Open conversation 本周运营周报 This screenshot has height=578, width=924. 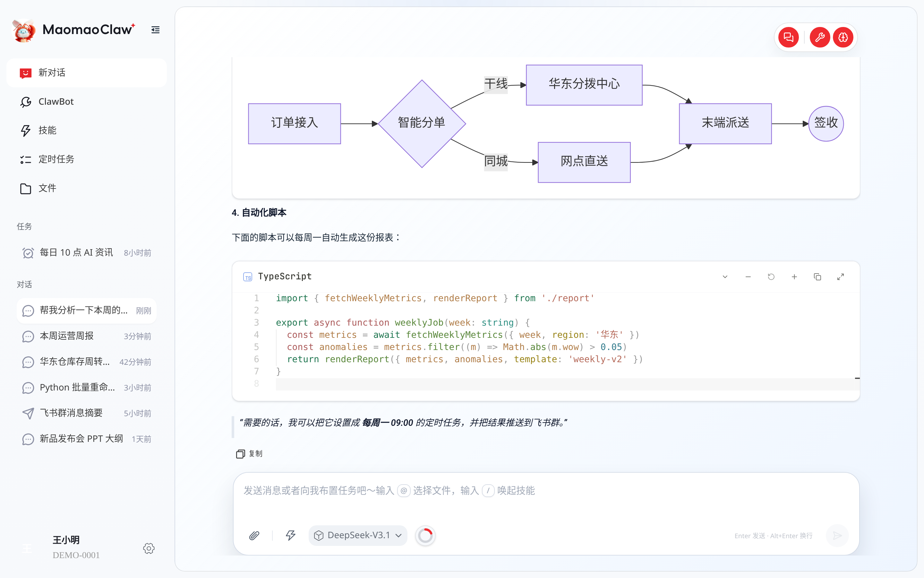point(87,336)
